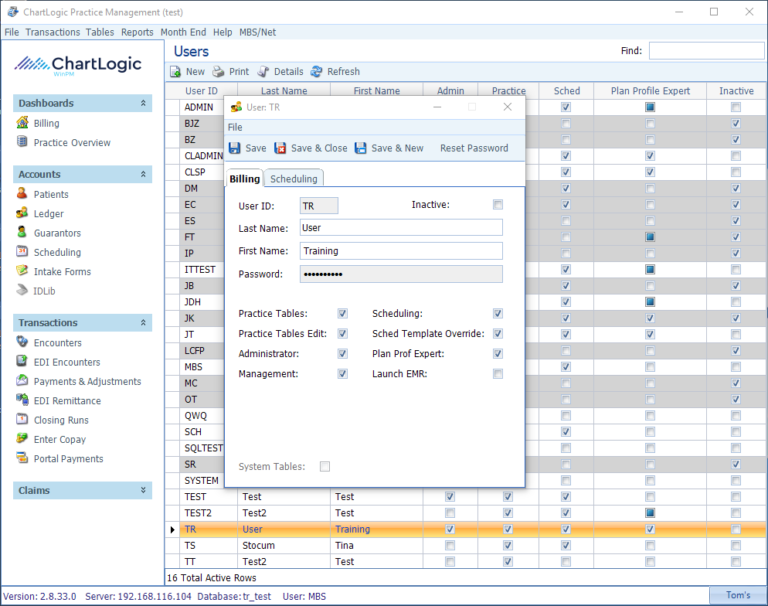Click the First Name input field
The width and height of the screenshot is (768, 606).
click(x=401, y=251)
